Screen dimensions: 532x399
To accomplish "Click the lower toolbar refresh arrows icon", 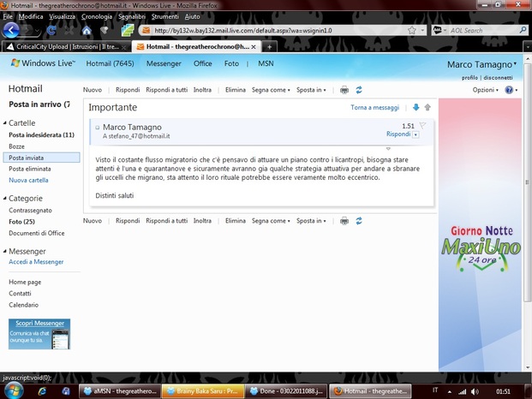I will (x=359, y=221).
